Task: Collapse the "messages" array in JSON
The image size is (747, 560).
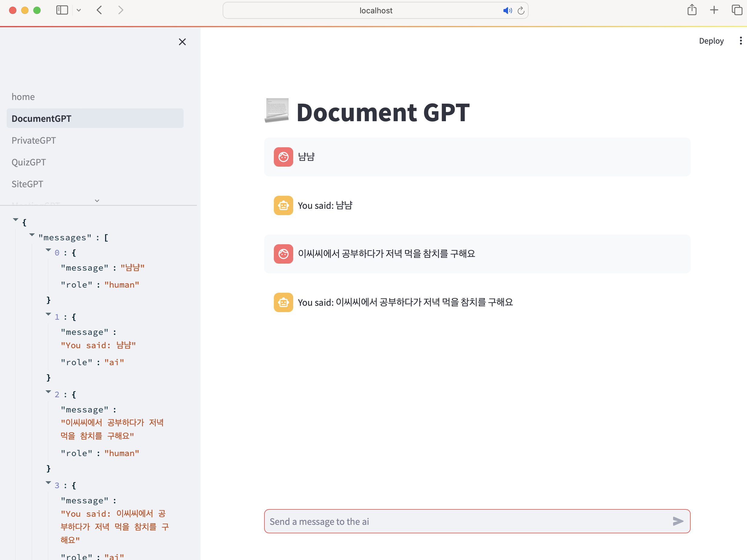Action: click(x=32, y=235)
